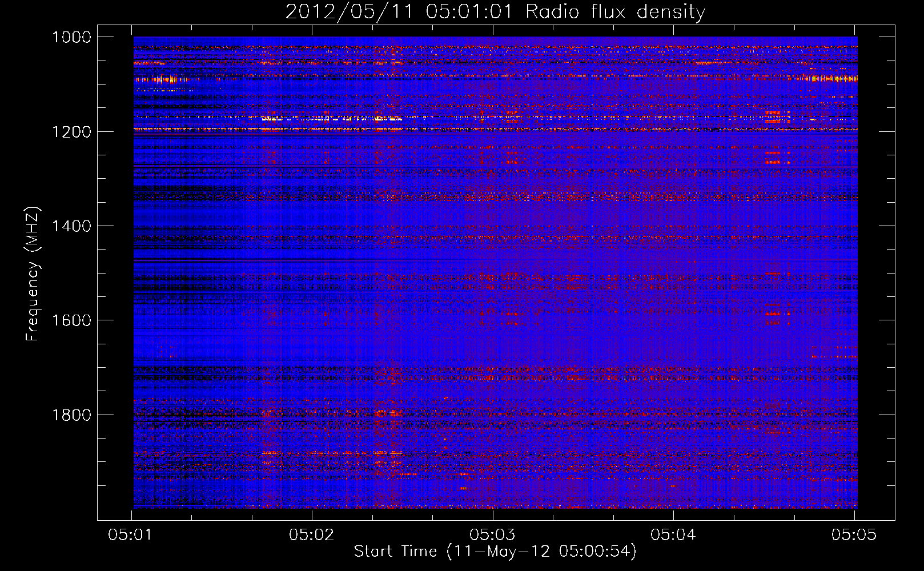This screenshot has height=571, width=924.
Task: Select the 1200 frequency tick label
Action: pyautogui.click(x=71, y=132)
